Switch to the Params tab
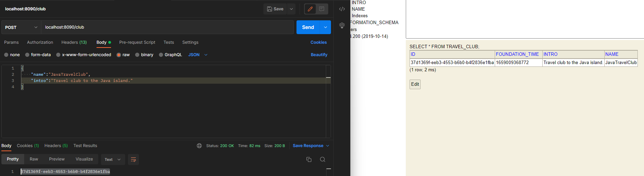644x176 pixels. pyautogui.click(x=11, y=42)
